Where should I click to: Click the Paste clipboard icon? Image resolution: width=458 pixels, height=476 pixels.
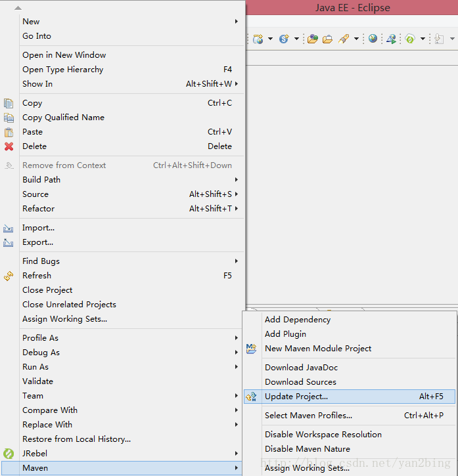coord(9,132)
